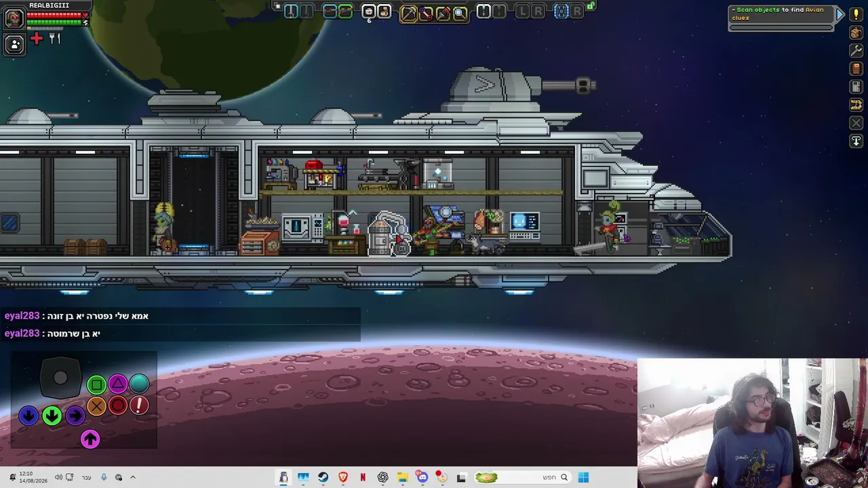Click the red plus status icon
This screenshot has height=488, width=868.
click(37, 39)
